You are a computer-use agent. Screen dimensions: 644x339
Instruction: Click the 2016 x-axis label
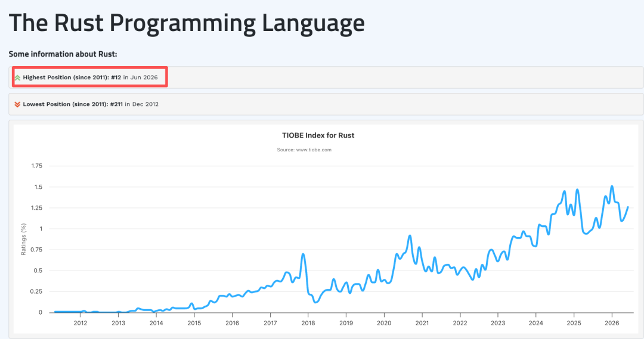pos(232,323)
